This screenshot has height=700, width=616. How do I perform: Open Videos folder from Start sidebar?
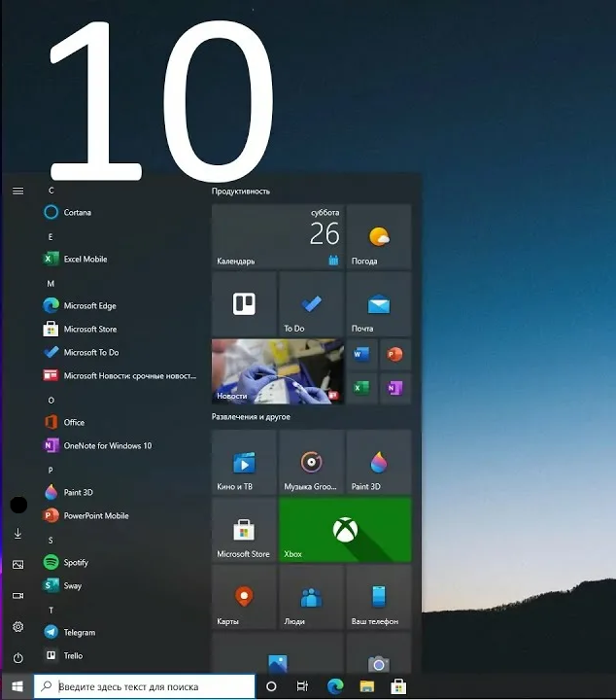click(x=17, y=596)
